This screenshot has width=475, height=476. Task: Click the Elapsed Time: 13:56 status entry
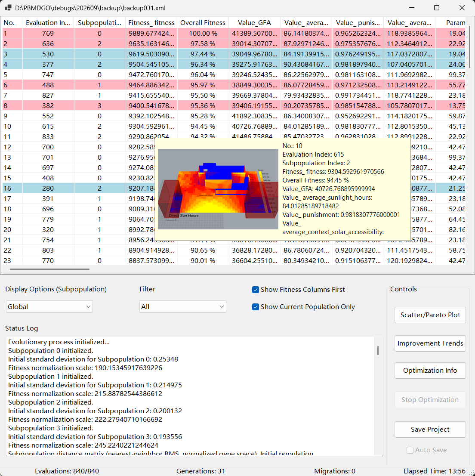(434, 471)
